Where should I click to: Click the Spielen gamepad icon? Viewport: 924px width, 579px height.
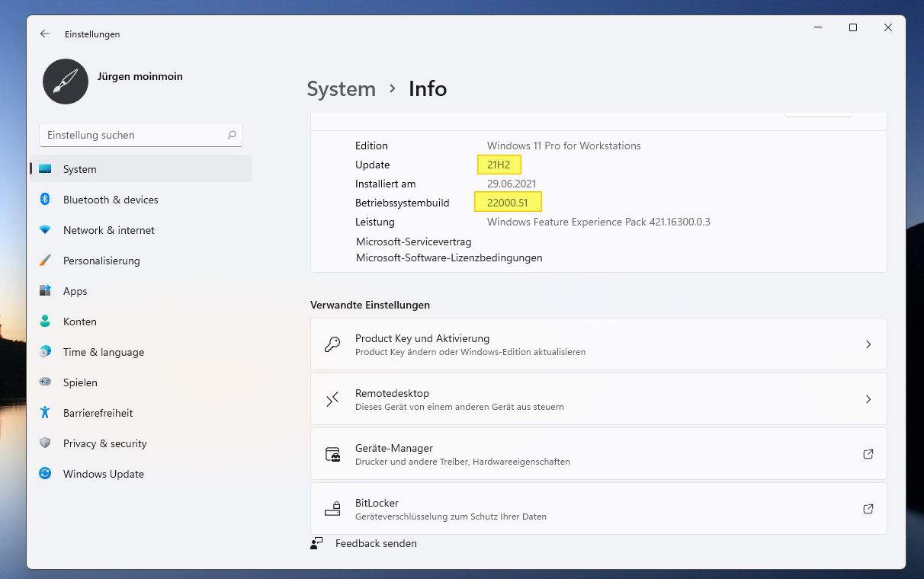pyautogui.click(x=45, y=382)
